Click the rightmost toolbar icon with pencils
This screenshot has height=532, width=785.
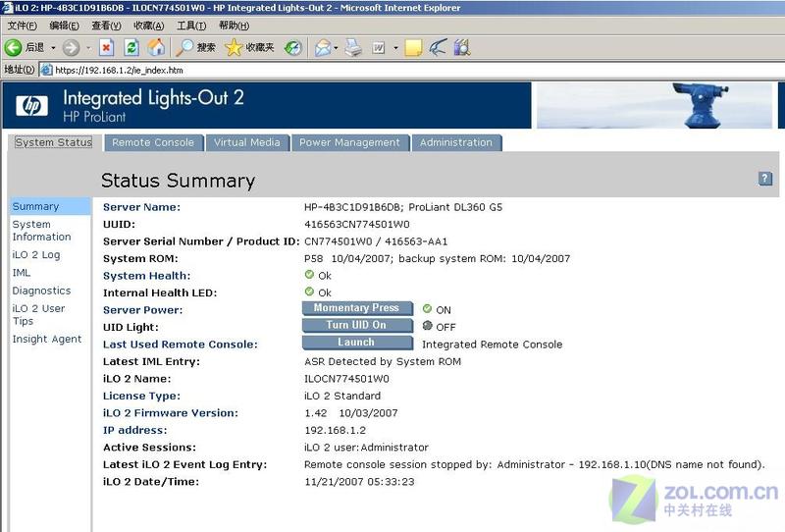pos(462,47)
